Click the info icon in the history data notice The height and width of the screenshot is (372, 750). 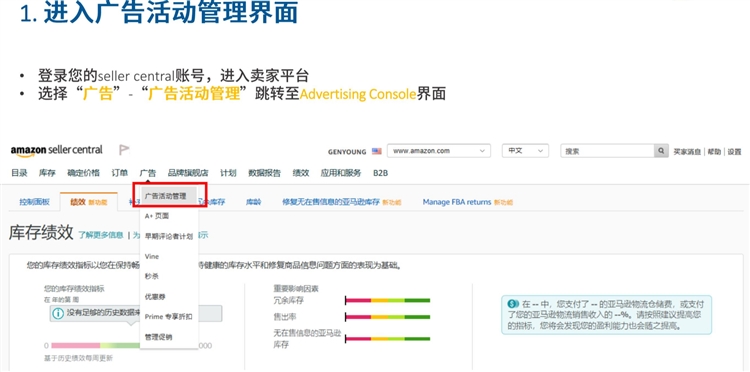[x=58, y=313]
